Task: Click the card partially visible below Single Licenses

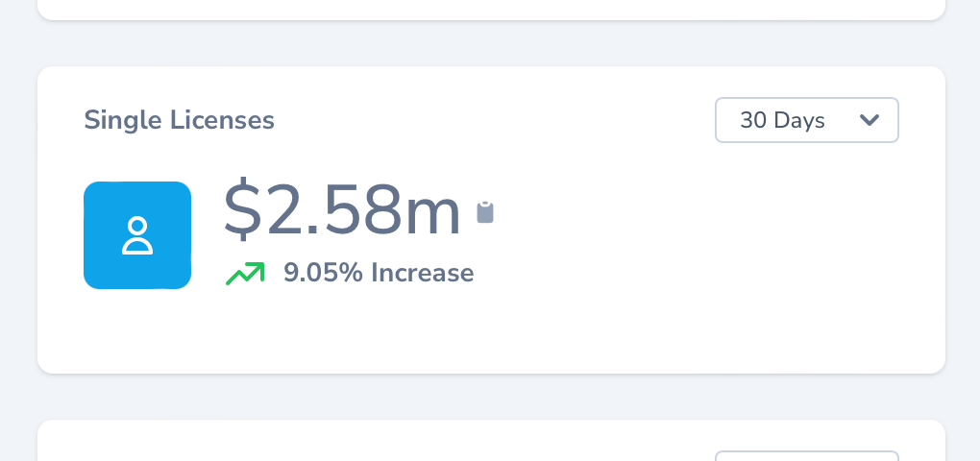Action: (384, 444)
